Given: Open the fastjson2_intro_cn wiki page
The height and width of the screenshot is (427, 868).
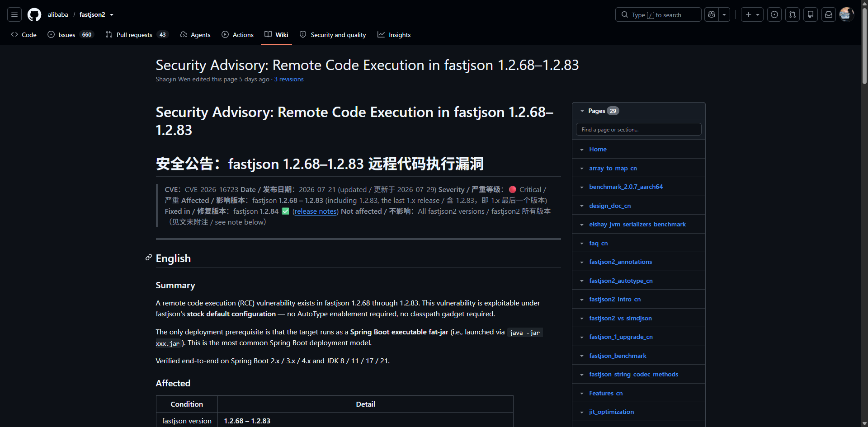Looking at the screenshot, I should (x=615, y=300).
